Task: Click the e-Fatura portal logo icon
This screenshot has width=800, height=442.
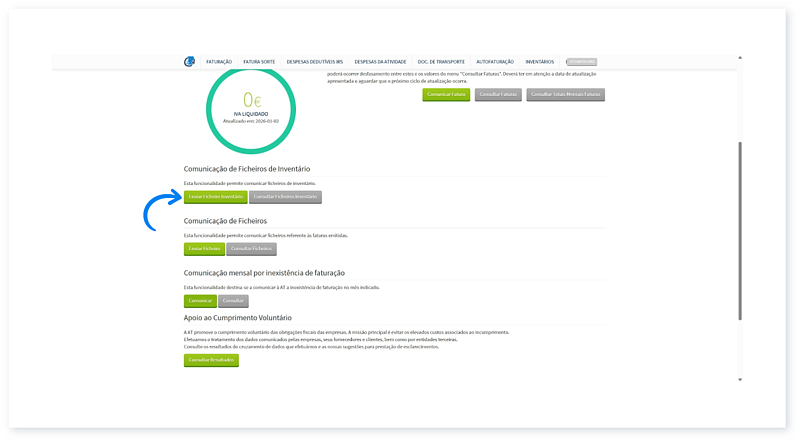Action: pos(189,62)
